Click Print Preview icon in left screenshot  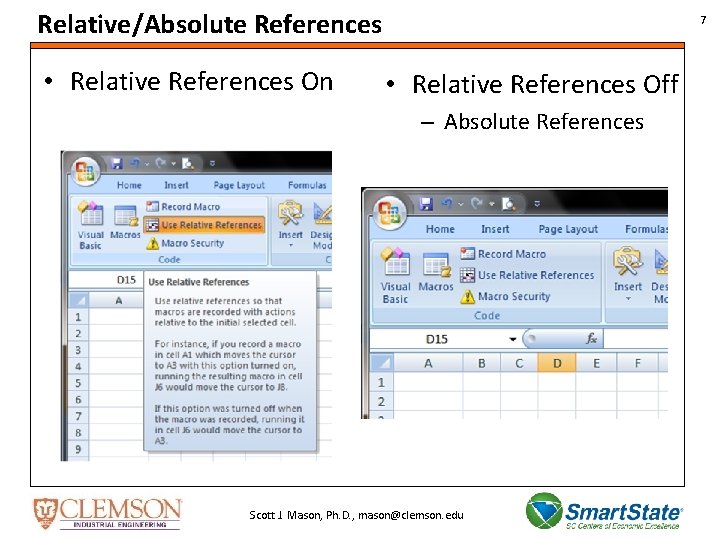(x=188, y=163)
